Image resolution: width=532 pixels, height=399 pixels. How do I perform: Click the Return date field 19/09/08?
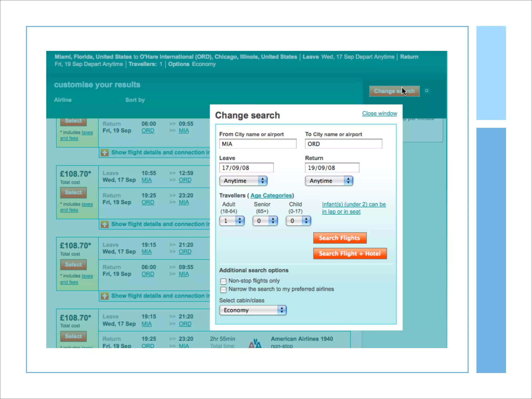tap(332, 168)
